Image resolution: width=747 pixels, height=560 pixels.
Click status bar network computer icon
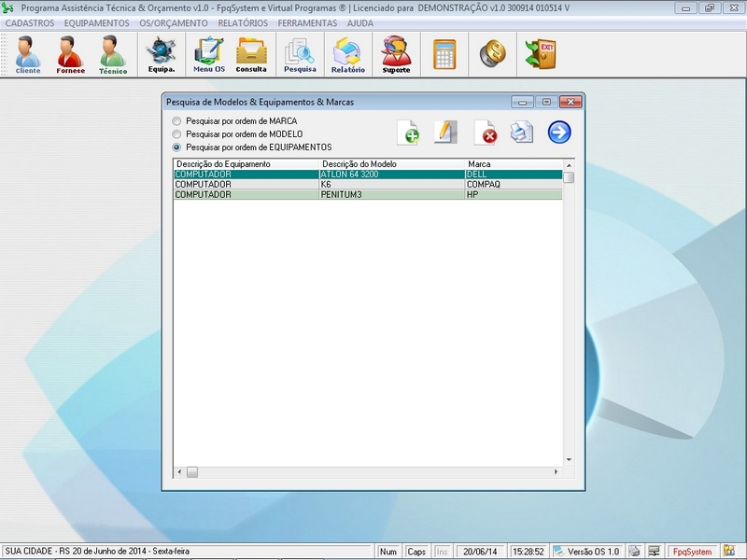[655, 551]
